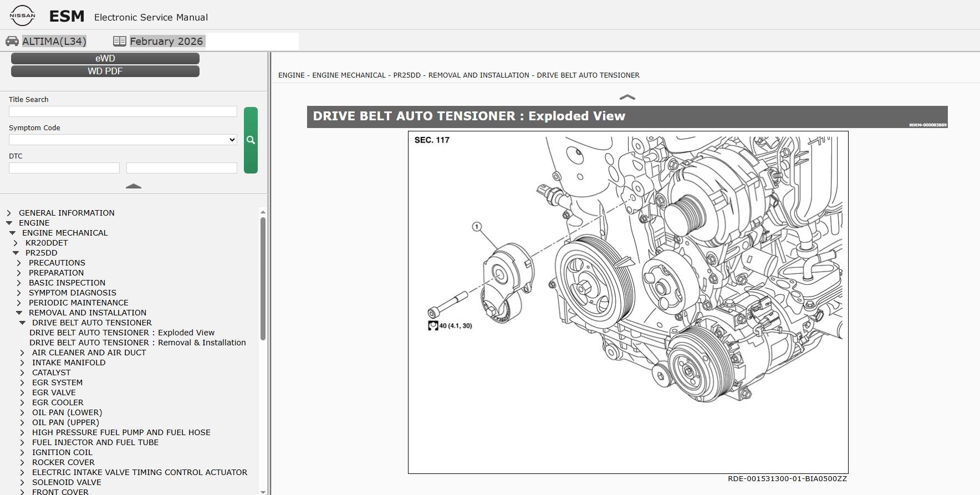Screen dimensions: 980x495
Task: Expand PERIODIC MAINTENANCE section
Action: point(19,303)
